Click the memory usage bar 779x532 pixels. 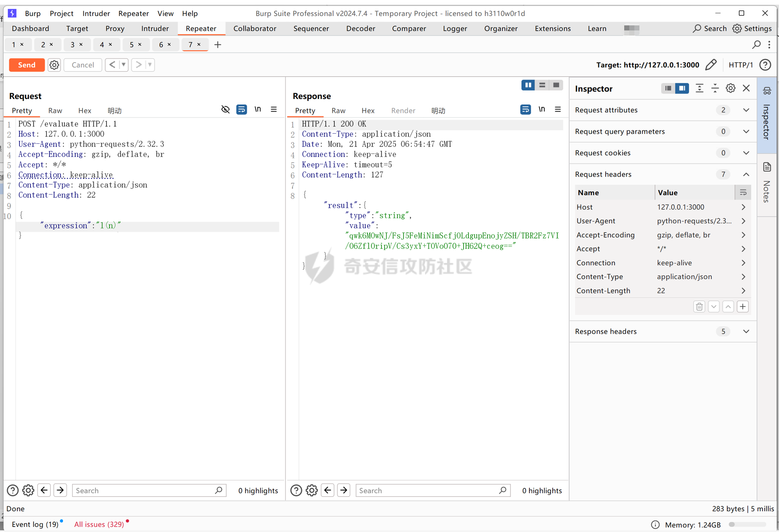(x=747, y=524)
